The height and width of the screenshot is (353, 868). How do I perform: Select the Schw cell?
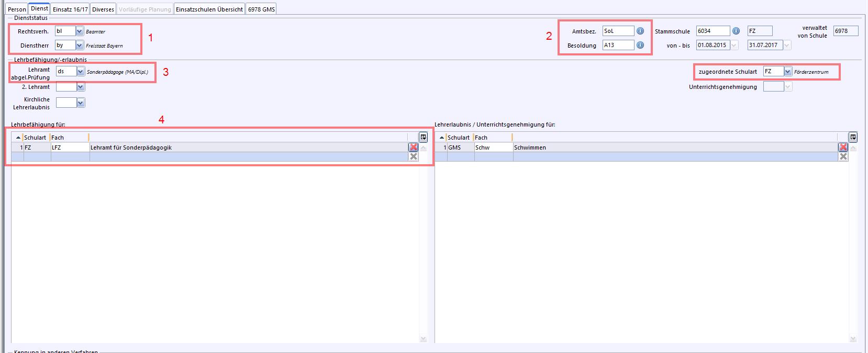[494, 147]
